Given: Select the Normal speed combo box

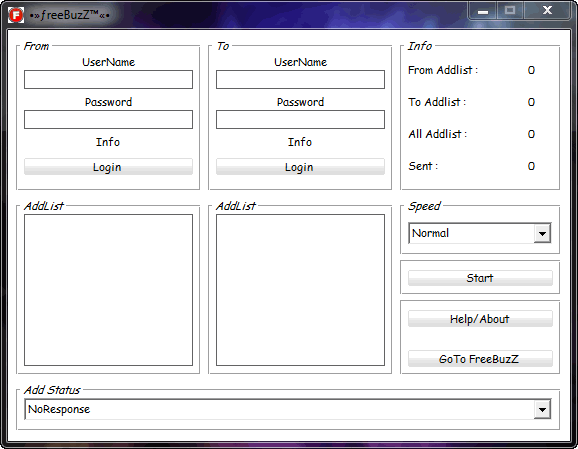Looking at the screenshot, I should 480,233.
